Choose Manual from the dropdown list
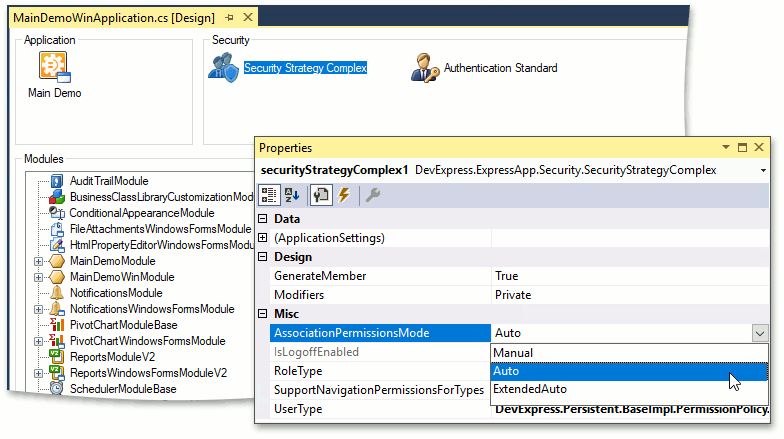This screenshot has height=439, width=784. [x=630, y=353]
